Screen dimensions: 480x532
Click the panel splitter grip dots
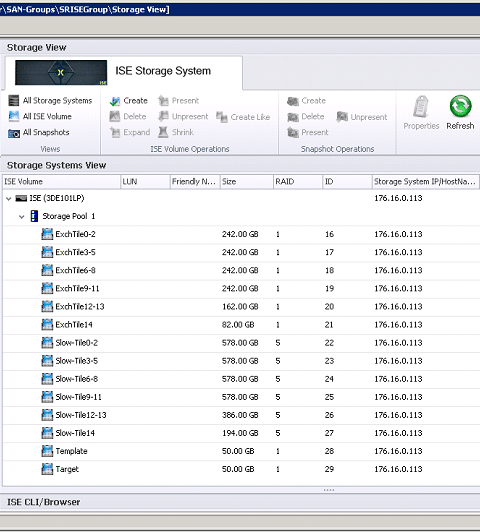(329, 490)
